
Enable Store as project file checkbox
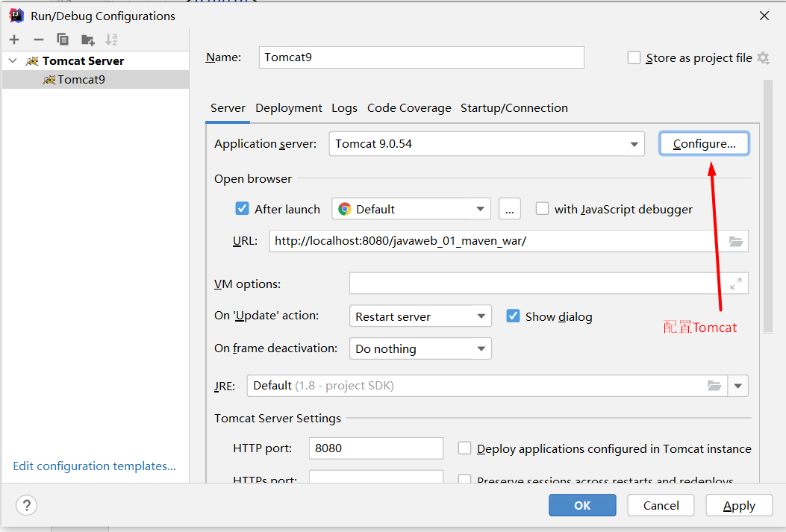(x=634, y=58)
